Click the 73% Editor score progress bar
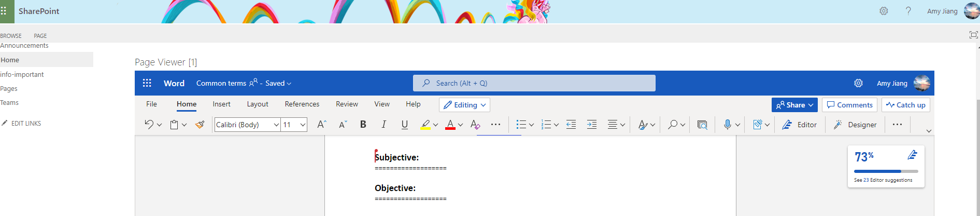 [x=886, y=171]
